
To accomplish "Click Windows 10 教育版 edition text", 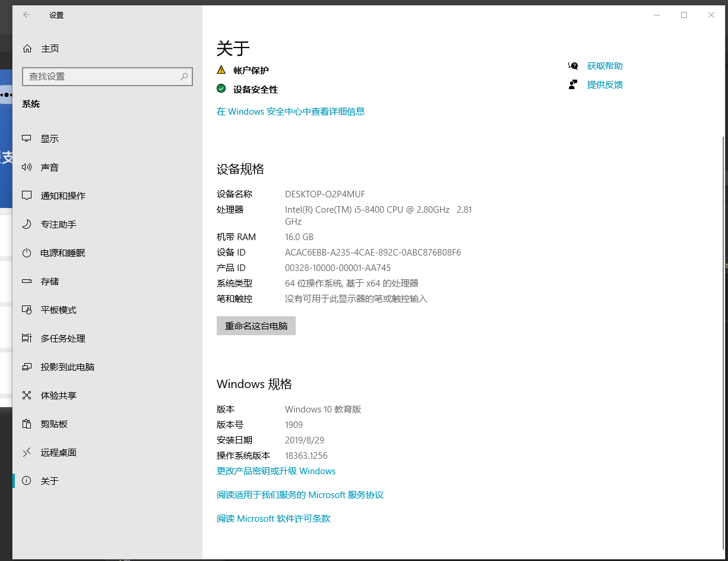I will (x=323, y=409).
